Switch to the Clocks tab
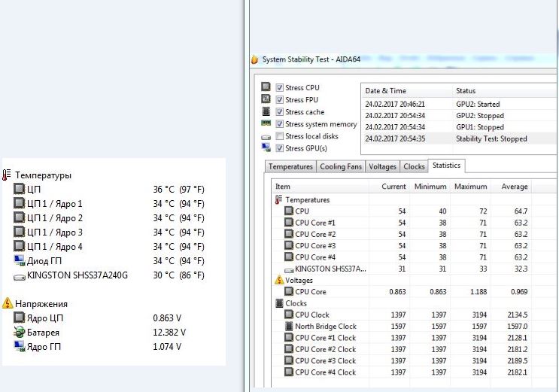Viewport: 559px width, 392px height. [x=414, y=166]
